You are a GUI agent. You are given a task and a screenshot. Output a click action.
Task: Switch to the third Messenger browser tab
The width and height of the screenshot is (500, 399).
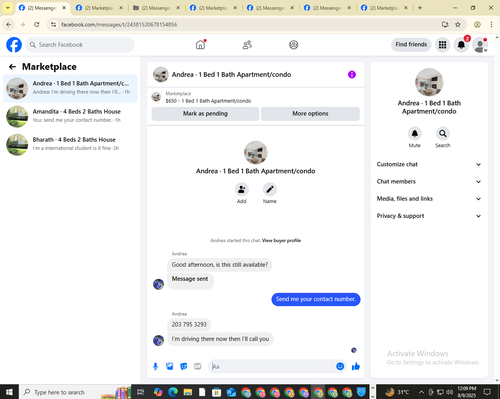[157, 8]
